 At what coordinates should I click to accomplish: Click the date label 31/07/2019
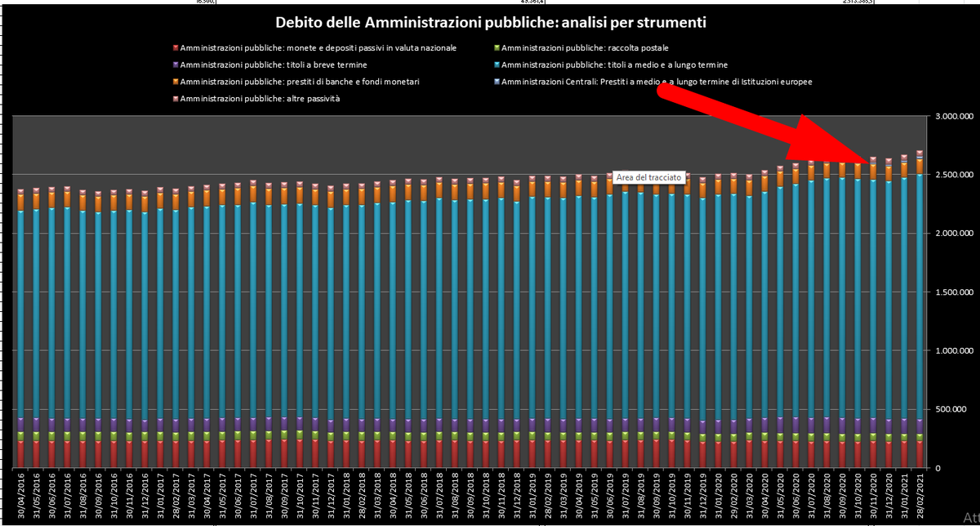(x=627, y=497)
